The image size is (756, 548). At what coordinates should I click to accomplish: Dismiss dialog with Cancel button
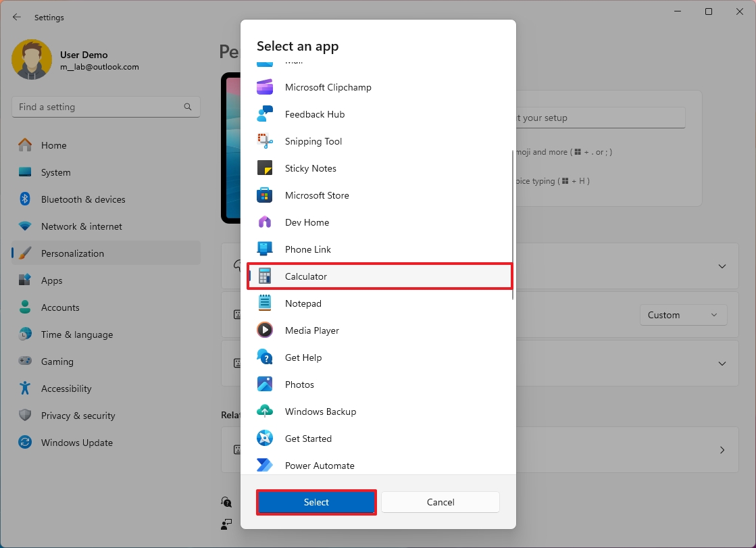point(440,502)
